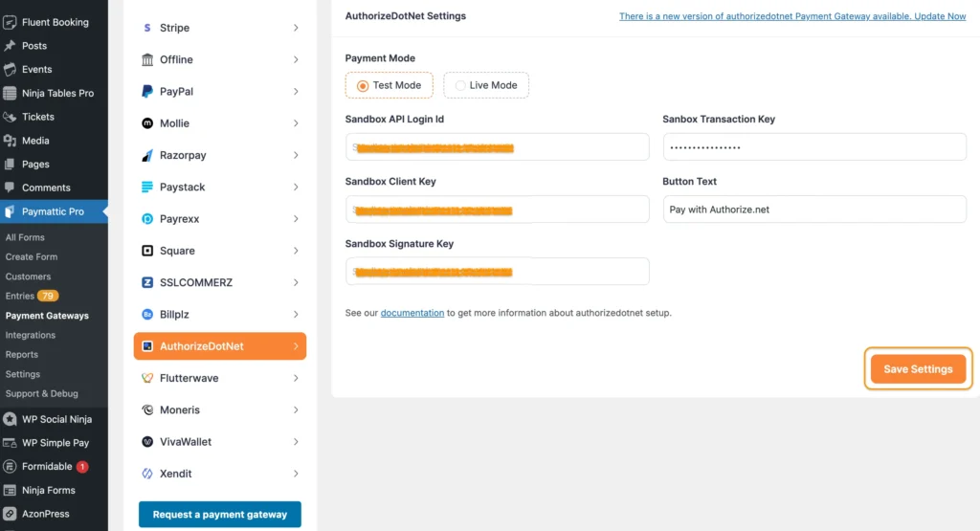Image resolution: width=980 pixels, height=531 pixels.
Task: Click the Billplz logo icon
Action: point(146,314)
